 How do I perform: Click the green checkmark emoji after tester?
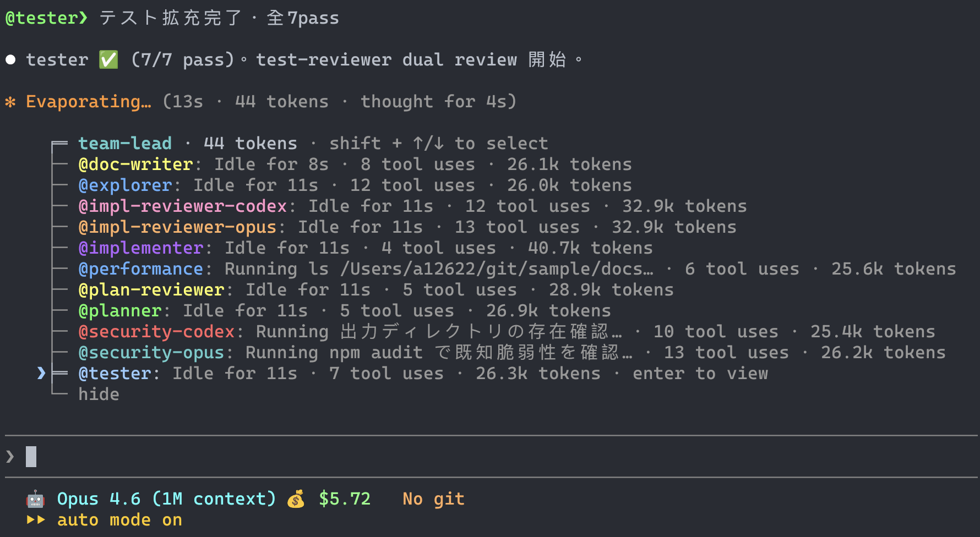[x=108, y=59]
